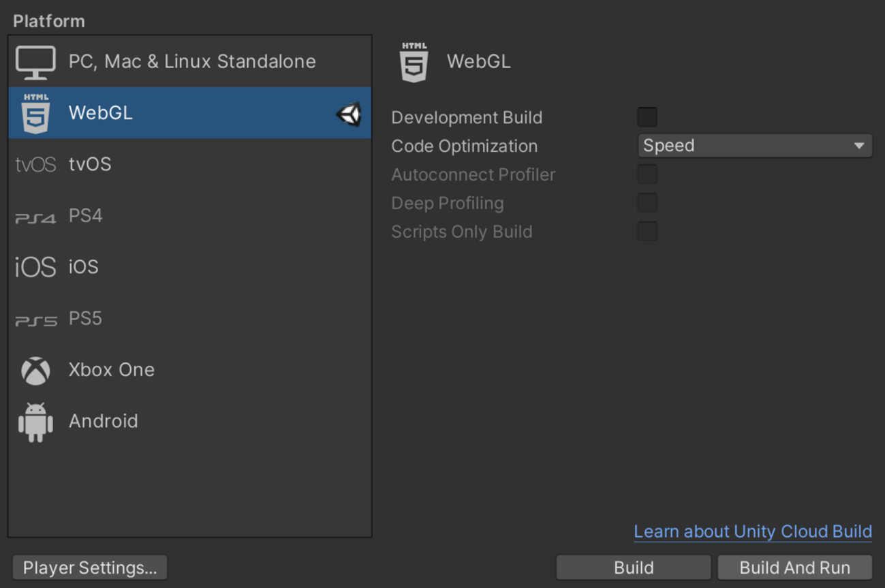The width and height of the screenshot is (885, 588).
Task: Open the Code Optimization dropdown
Action: (x=755, y=146)
